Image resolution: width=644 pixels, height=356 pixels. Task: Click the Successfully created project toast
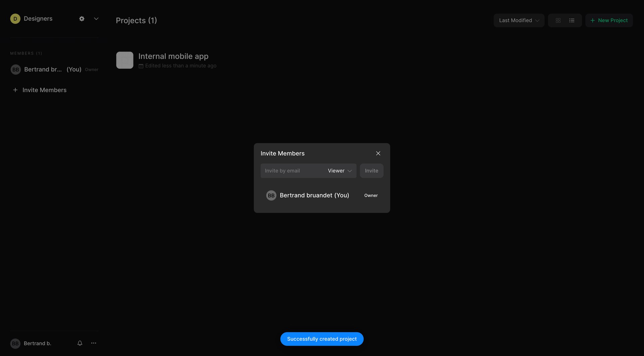coord(322,339)
